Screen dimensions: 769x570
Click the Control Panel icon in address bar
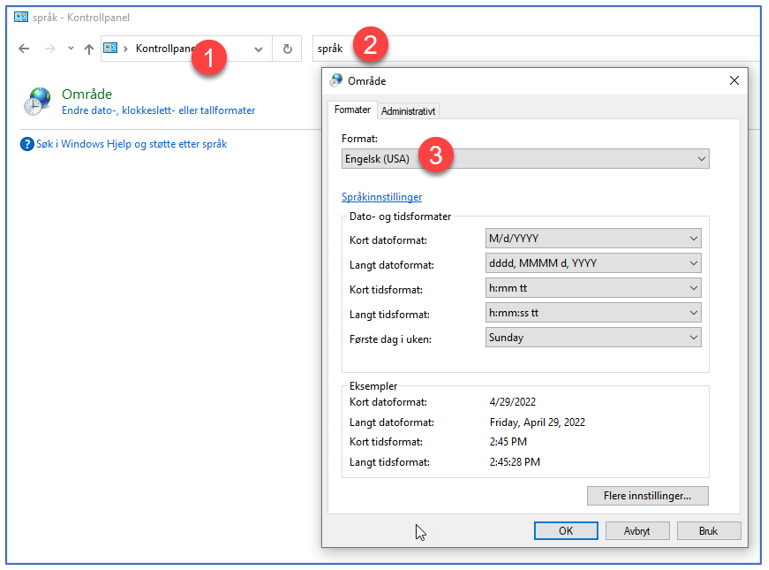click(110, 48)
